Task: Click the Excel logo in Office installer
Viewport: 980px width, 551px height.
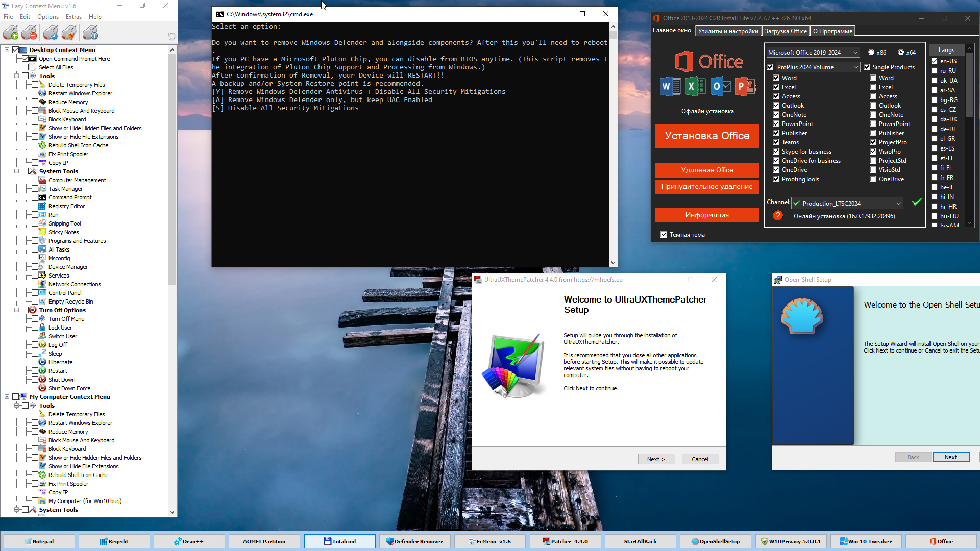Action: click(695, 87)
